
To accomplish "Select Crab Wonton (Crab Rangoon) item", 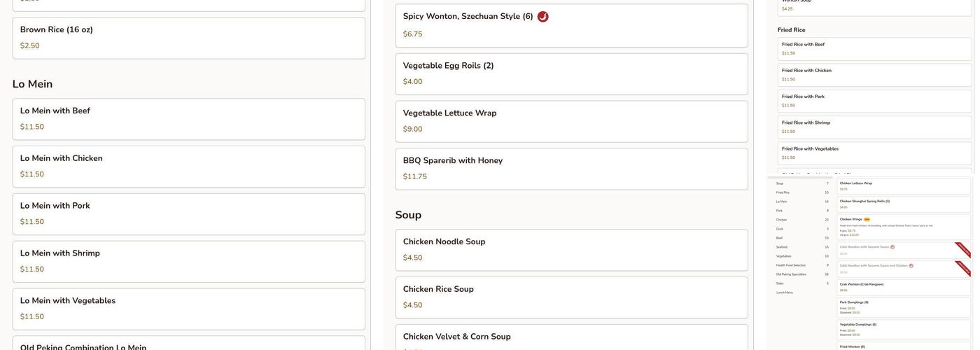I will pyautogui.click(x=903, y=287).
